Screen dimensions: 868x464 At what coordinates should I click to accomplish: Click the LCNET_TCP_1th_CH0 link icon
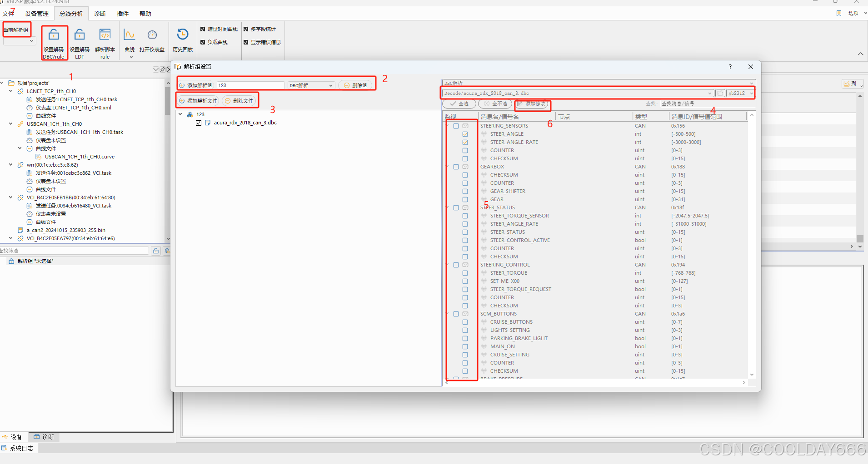[x=20, y=91]
